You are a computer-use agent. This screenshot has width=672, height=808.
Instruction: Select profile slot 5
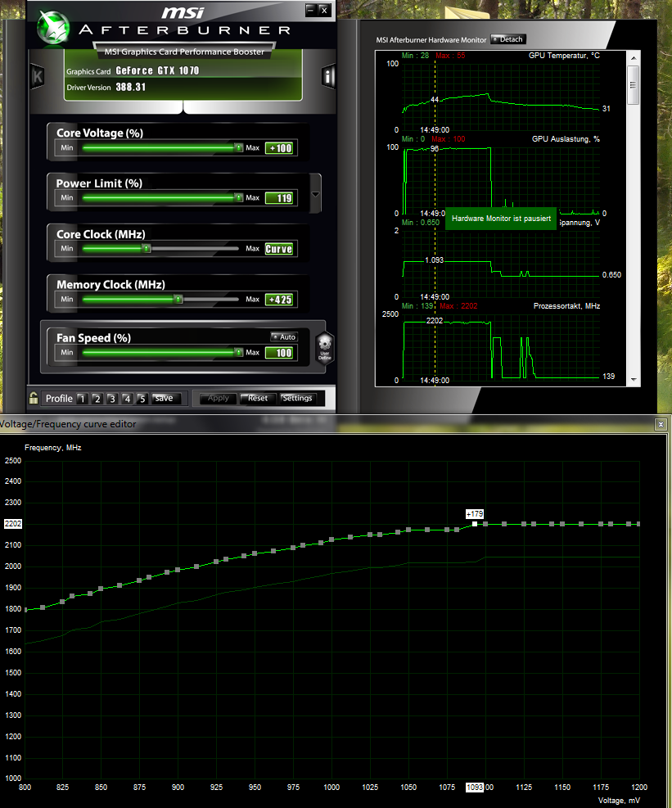coord(142,399)
